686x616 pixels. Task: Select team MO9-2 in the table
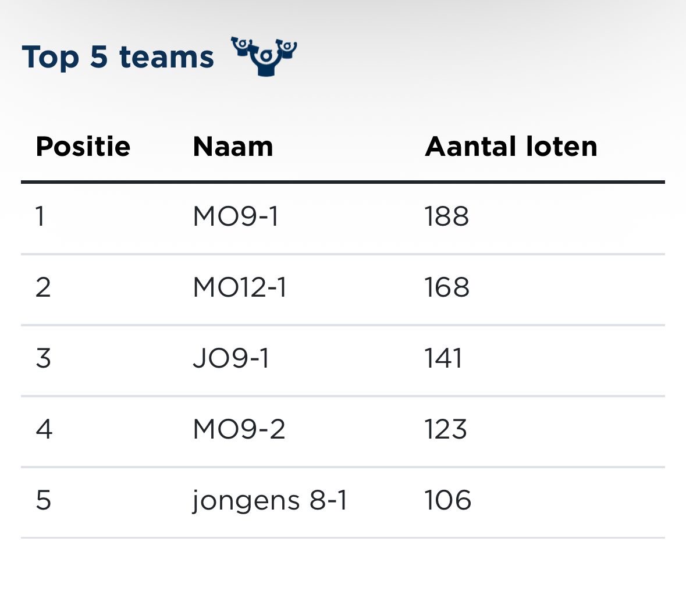coord(239,430)
